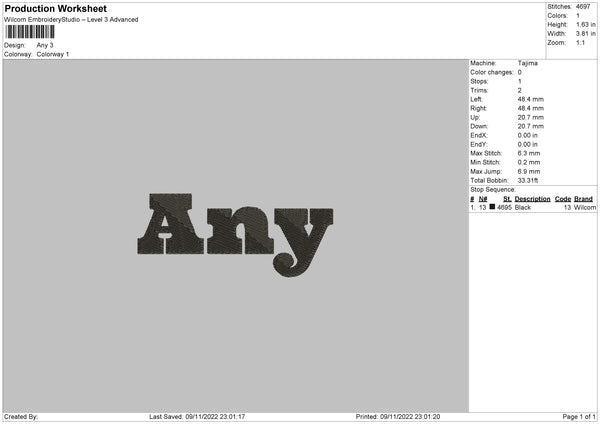Image resolution: width=600 pixels, height=424 pixels.
Task: Click the 'Code' column header
Action: 562,199
